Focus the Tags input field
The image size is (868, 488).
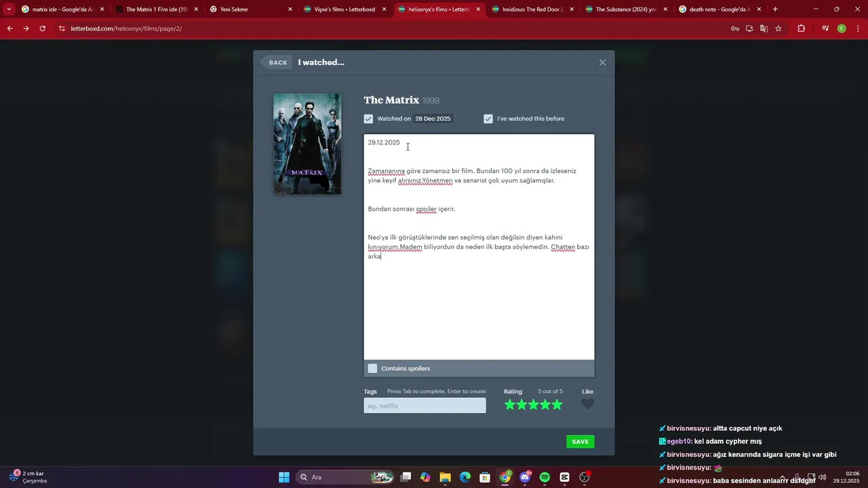(x=425, y=405)
